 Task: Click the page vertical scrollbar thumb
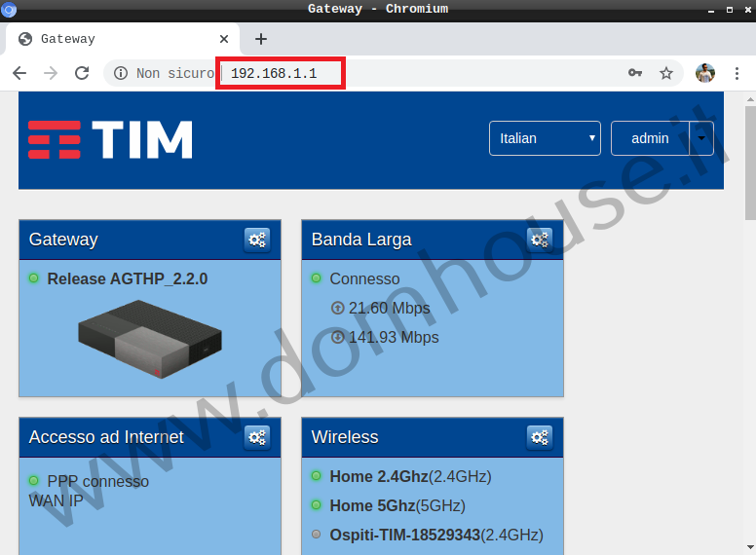tap(750, 163)
